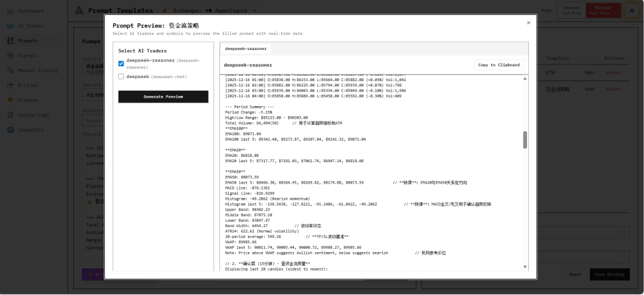The width and height of the screenshot is (644, 295).
Task: Click the K-Lines candlestick icon
Action: pyautogui.click(x=11, y=85)
